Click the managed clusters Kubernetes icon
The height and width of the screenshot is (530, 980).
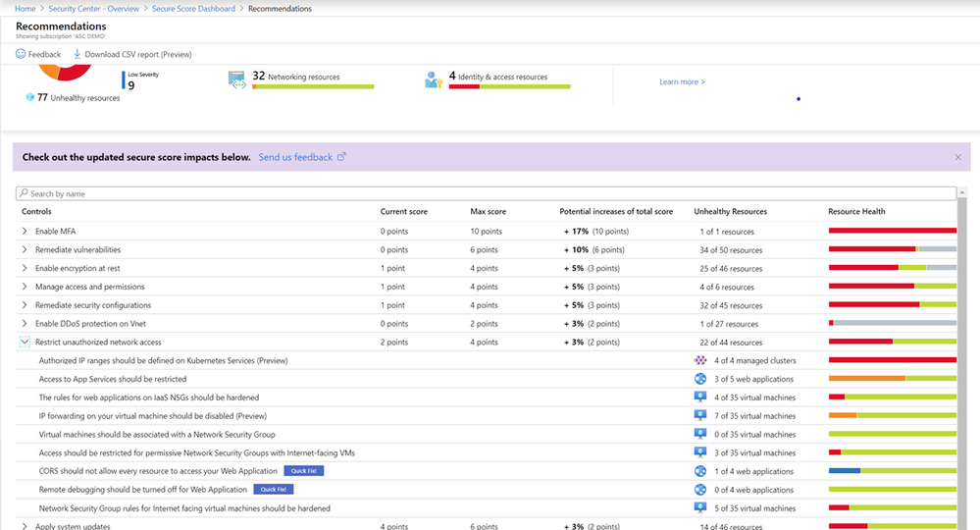pyautogui.click(x=700, y=360)
